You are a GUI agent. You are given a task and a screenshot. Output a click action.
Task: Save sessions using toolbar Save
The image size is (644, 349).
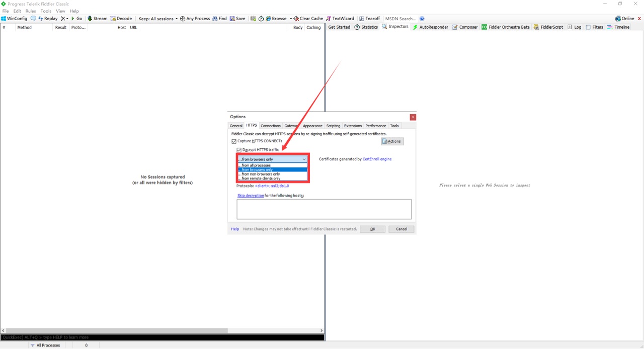point(237,19)
